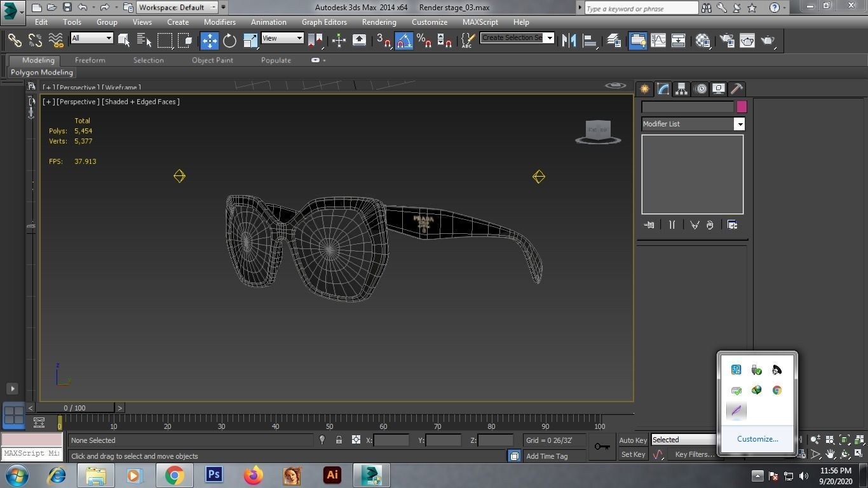The image size is (868, 488).
Task: Open the Render Setup teapot icon
Action: 727,40
